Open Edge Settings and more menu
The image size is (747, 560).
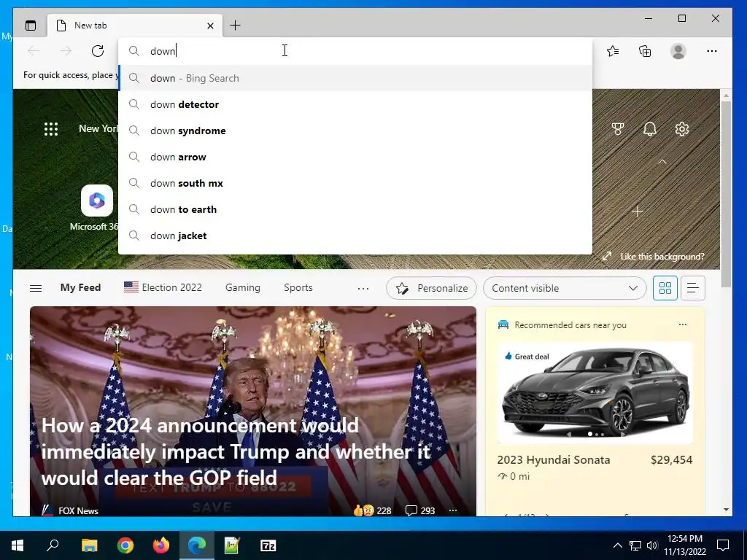(x=712, y=51)
